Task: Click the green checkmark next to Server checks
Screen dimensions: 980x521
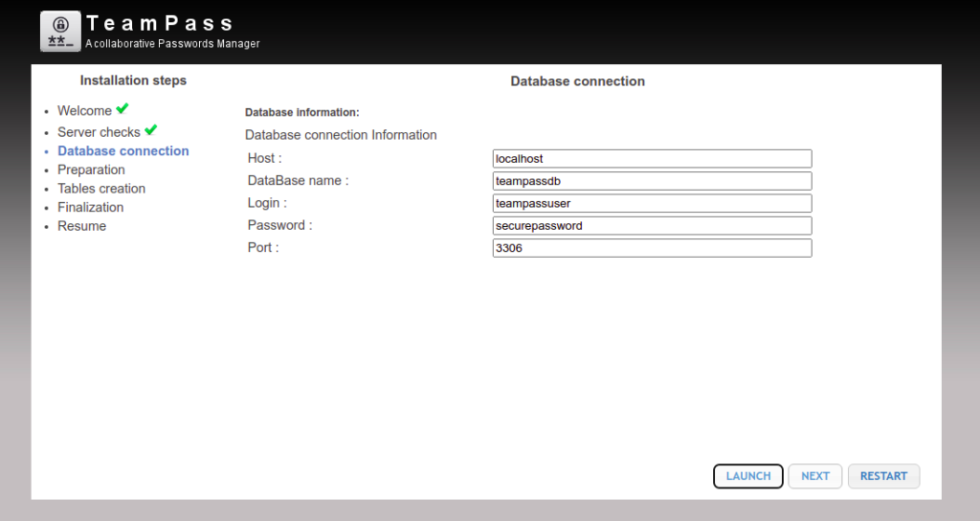Action: [150, 130]
